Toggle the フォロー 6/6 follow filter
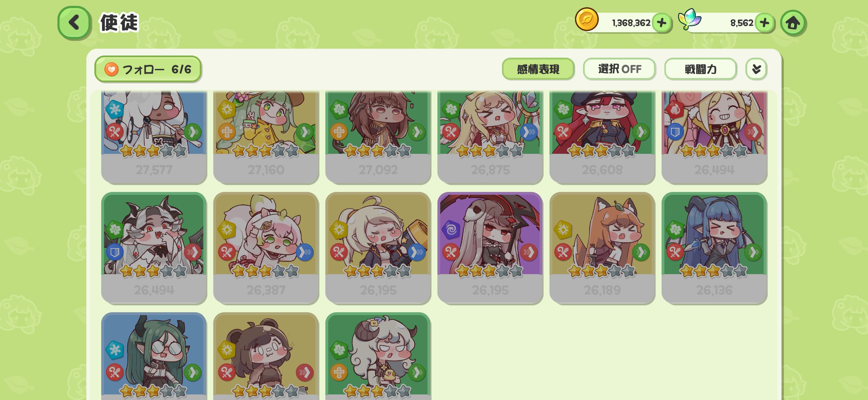 click(148, 69)
